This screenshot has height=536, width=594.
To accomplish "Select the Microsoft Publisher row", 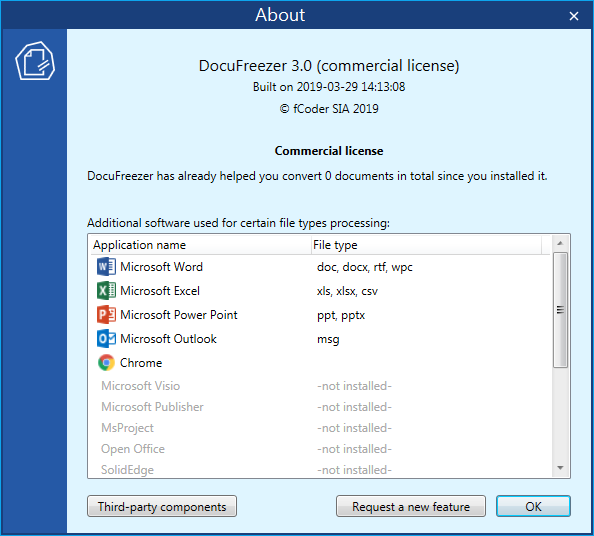I will (x=320, y=407).
